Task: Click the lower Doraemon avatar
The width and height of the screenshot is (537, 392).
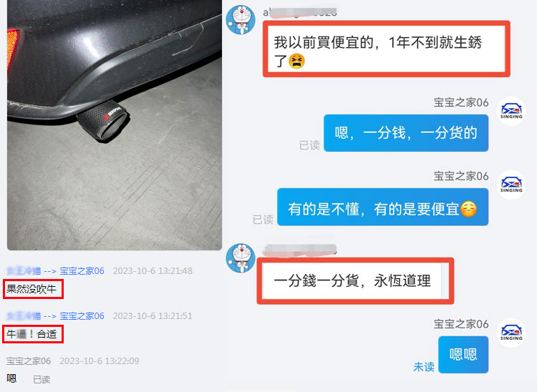Action: 241,258
